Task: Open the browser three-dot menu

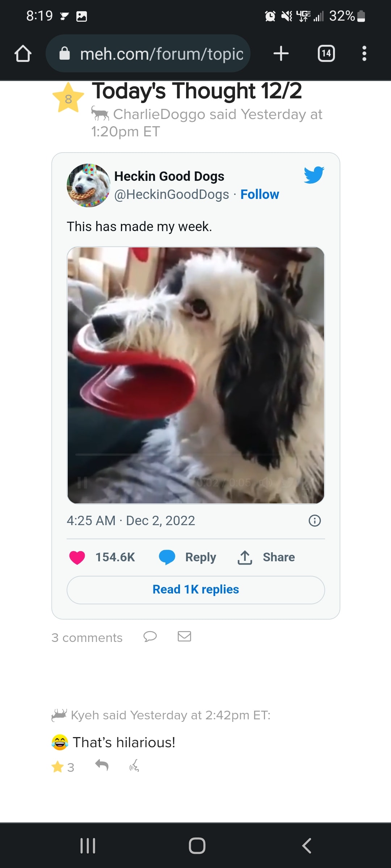Action: (x=364, y=54)
